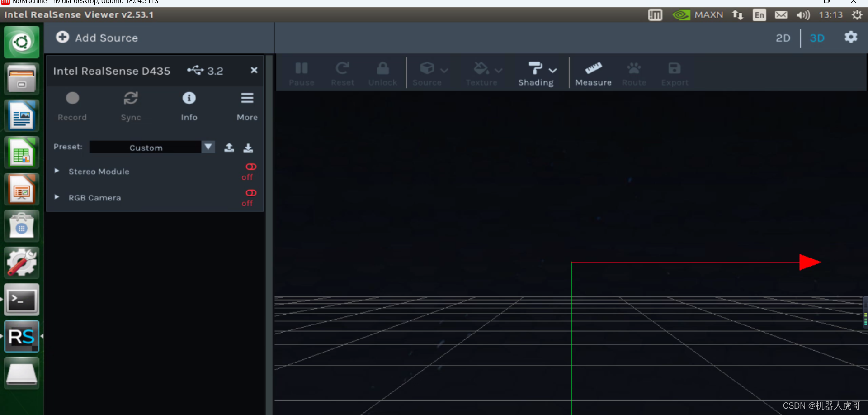Click the USB 3.2 connection icon
The width and height of the screenshot is (868, 415).
point(196,70)
